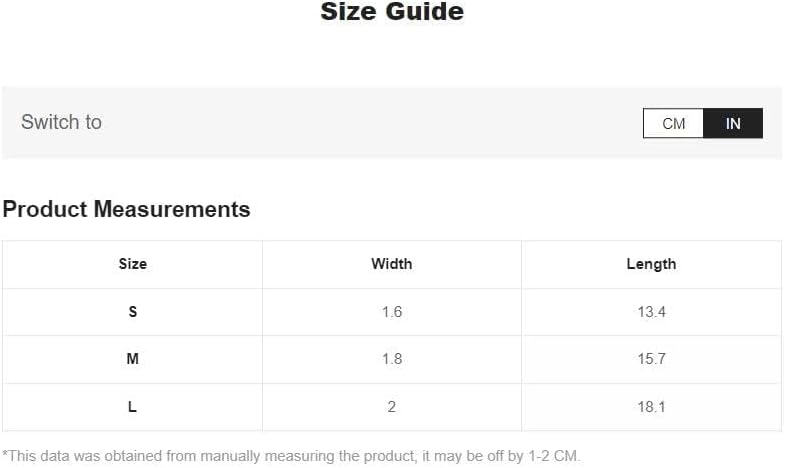Select the L size row label
Viewport: 786px width, 468px height.
[x=132, y=406]
